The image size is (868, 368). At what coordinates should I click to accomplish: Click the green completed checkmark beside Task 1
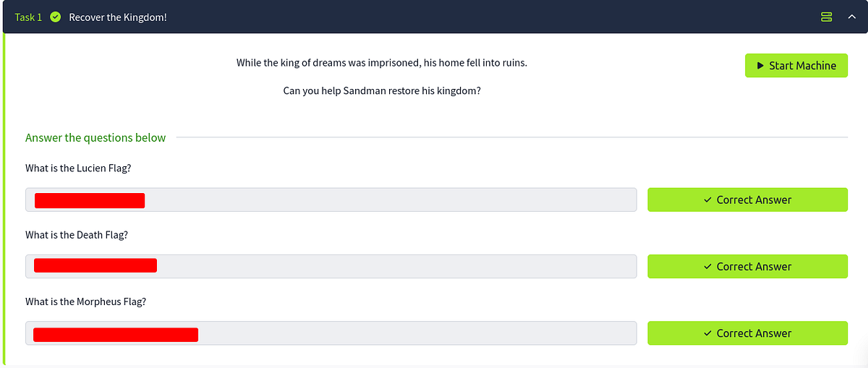(56, 17)
